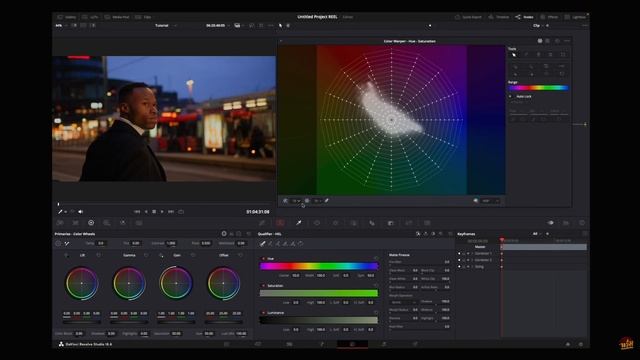Open the Color Wheels palette icon
This screenshot has height=360, width=640.
(91, 223)
